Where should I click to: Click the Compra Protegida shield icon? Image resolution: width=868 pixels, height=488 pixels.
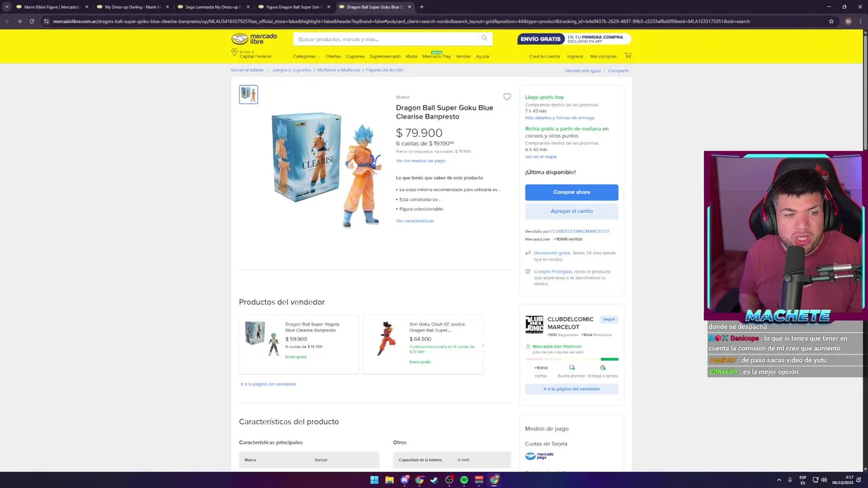(528, 272)
